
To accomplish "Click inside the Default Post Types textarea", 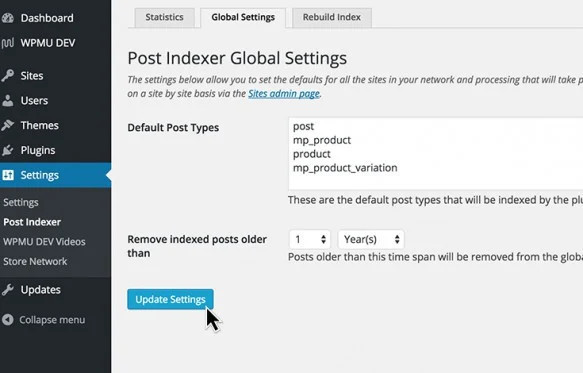I will tap(436, 154).
